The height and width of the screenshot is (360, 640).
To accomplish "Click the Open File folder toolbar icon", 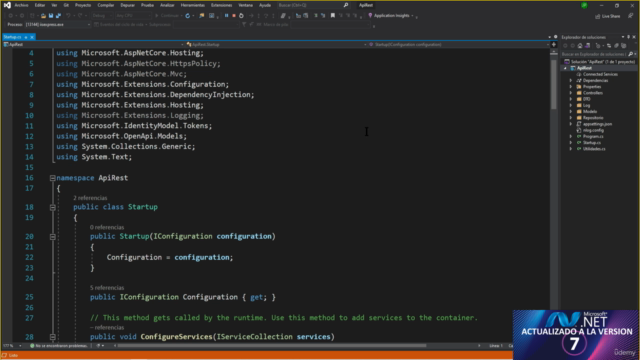I will [43, 16].
